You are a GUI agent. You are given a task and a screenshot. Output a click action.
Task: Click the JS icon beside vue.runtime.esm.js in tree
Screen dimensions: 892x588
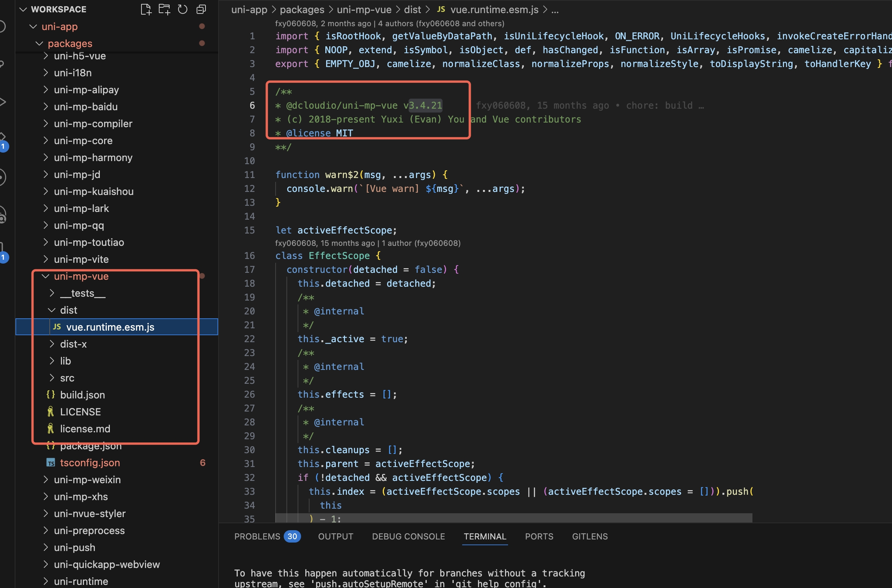[57, 327]
